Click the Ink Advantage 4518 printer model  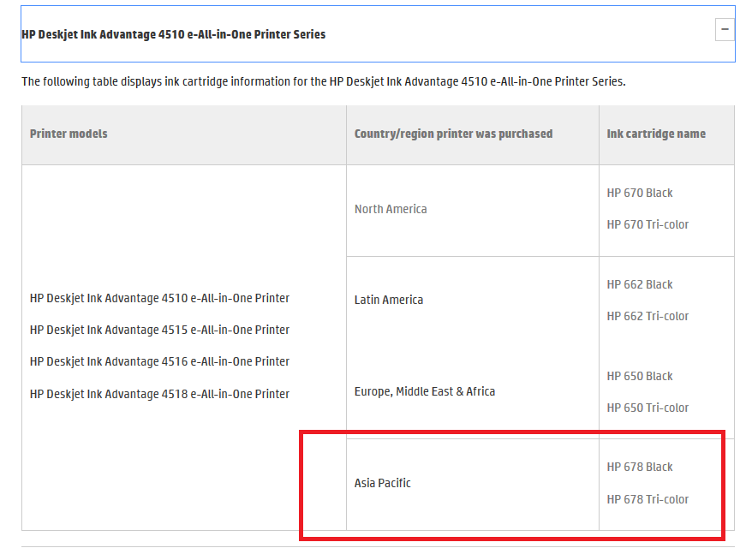pos(159,394)
